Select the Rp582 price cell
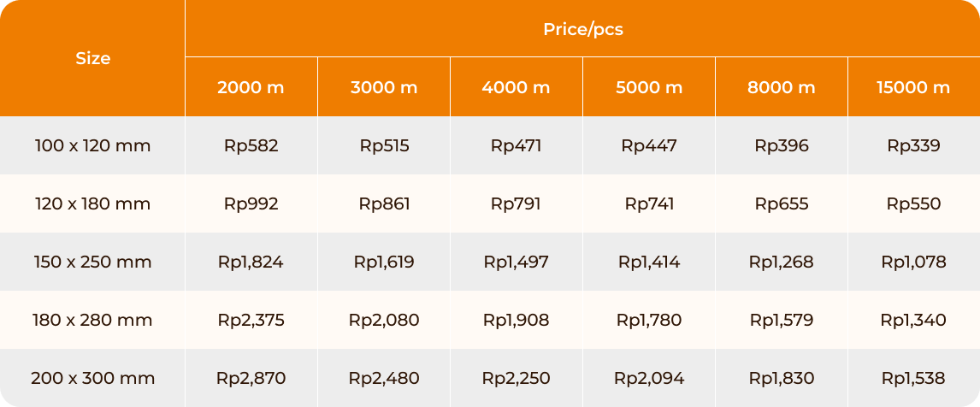The height and width of the screenshot is (407, 980). click(x=251, y=145)
